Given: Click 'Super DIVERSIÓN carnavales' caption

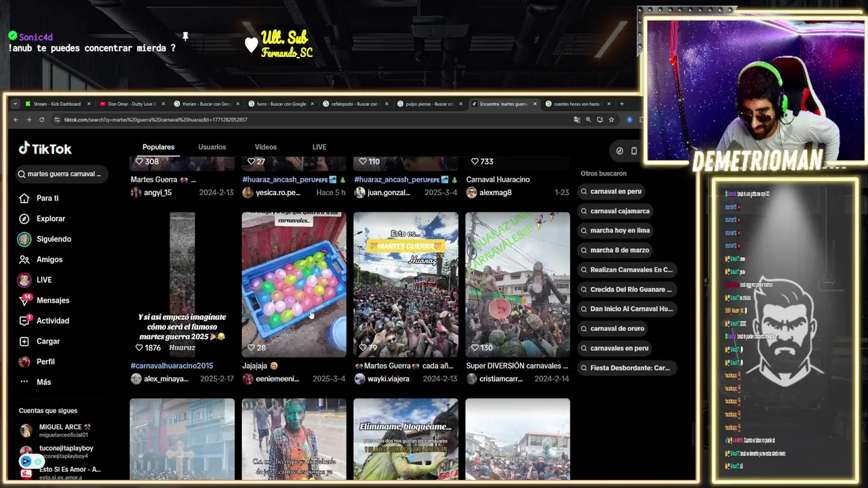Looking at the screenshot, I should pos(517,366).
